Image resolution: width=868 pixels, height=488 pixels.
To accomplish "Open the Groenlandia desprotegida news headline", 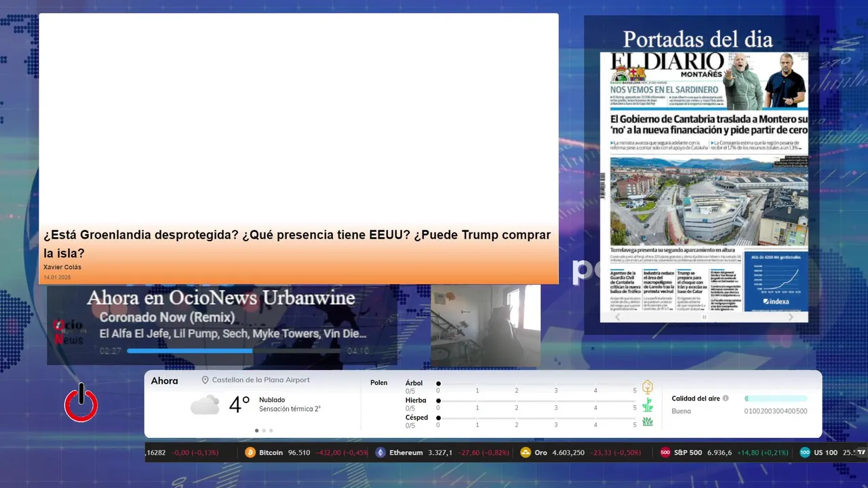I will pos(297,244).
